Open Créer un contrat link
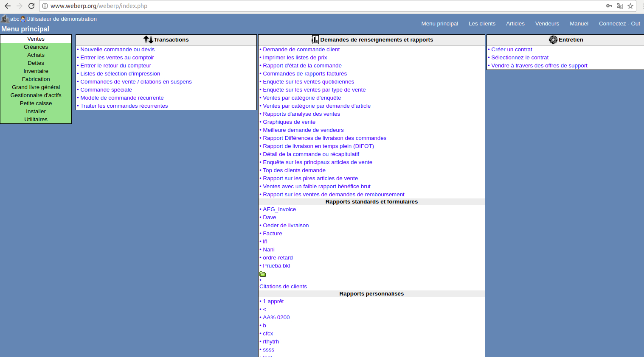This screenshot has height=357, width=644. pos(512,49)
